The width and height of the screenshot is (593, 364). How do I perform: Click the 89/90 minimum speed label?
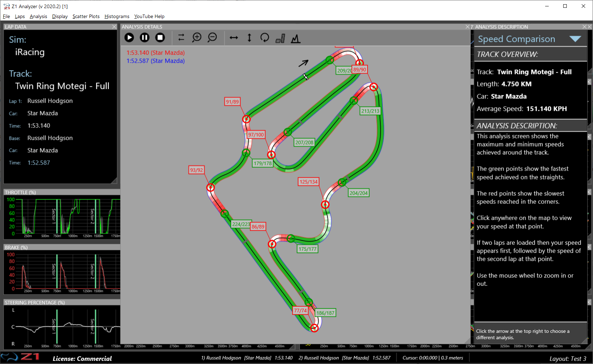359,70
